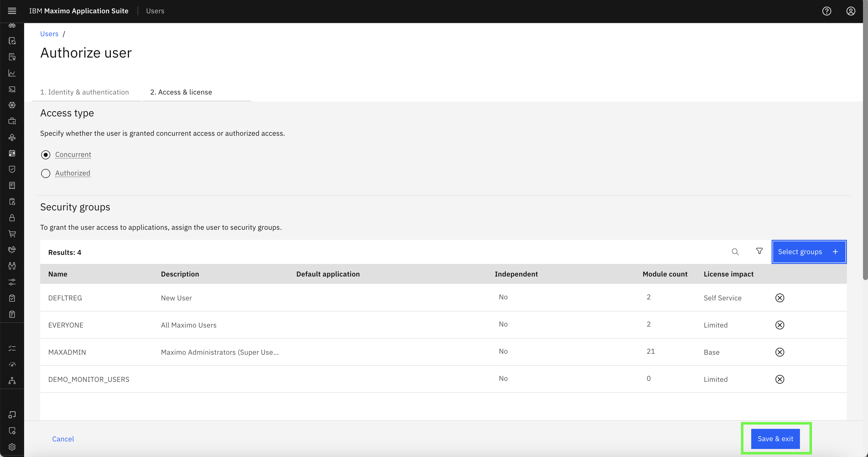Click IBM Maximo Application Suite title
The width and height of the screenshot is (868, 457).
(x=79, y=11)
